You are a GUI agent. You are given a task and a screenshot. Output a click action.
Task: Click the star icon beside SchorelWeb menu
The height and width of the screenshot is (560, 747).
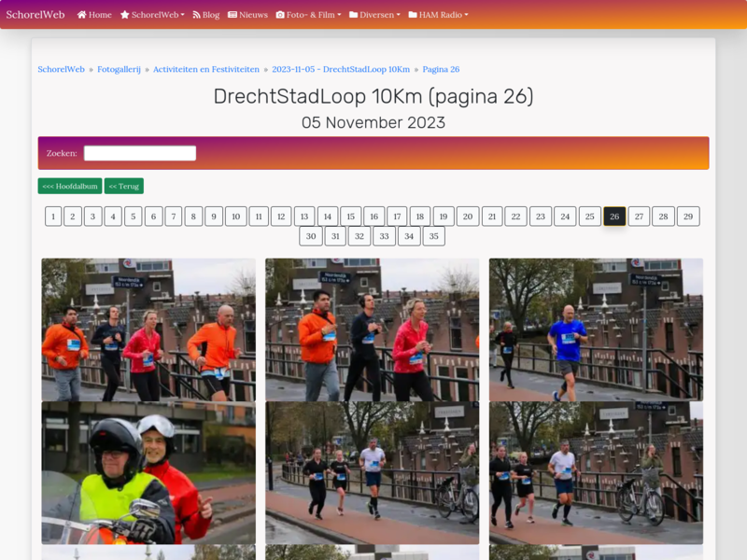[125, 15]
